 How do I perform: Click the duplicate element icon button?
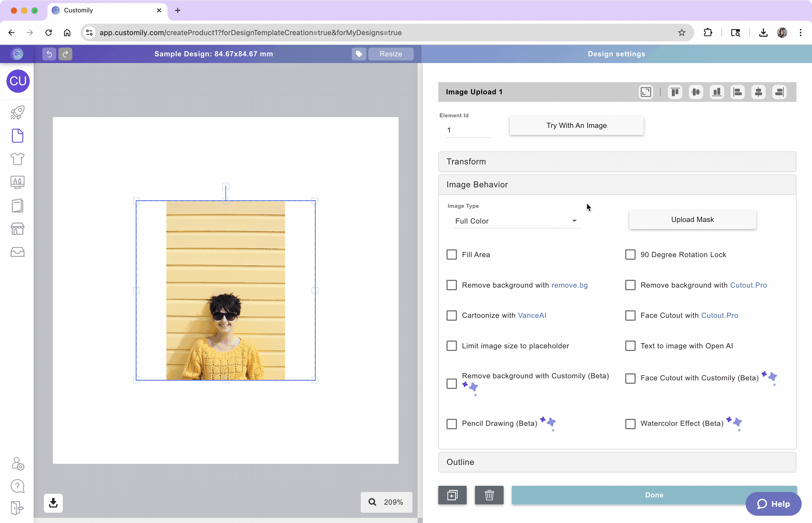pyautogui.click(x=452, y=495)
